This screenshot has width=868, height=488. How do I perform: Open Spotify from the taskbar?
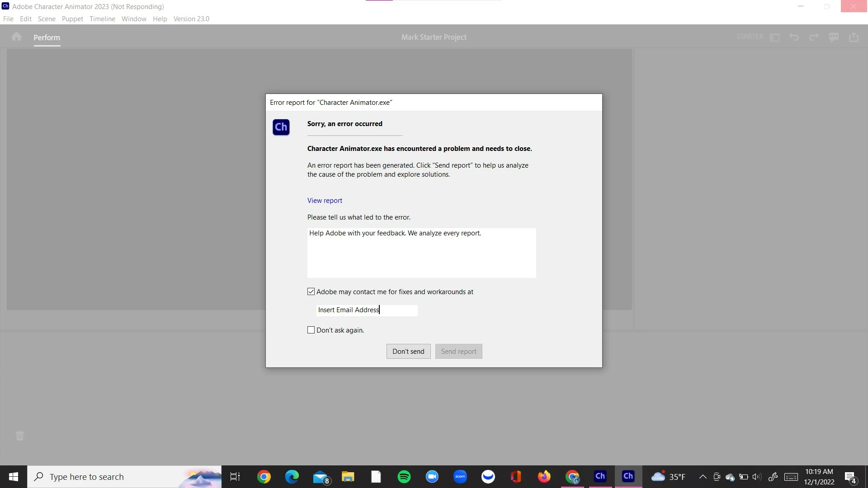[404, 477]
